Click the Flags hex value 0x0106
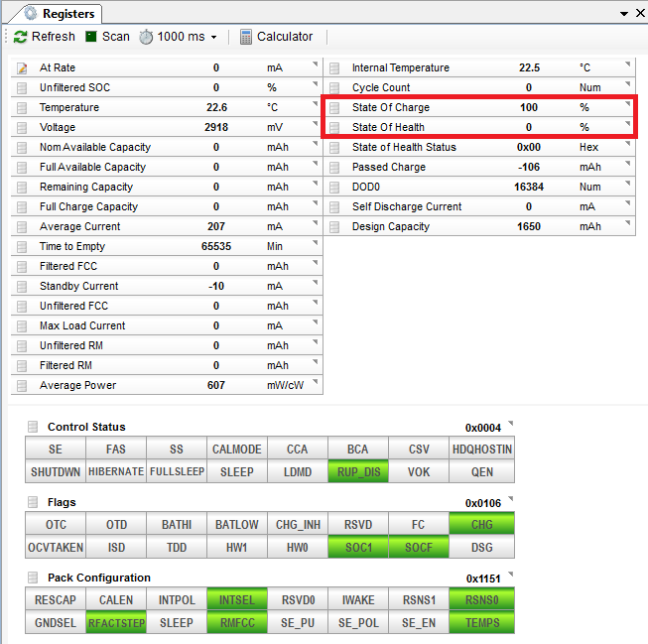 (x=482, y=503)
